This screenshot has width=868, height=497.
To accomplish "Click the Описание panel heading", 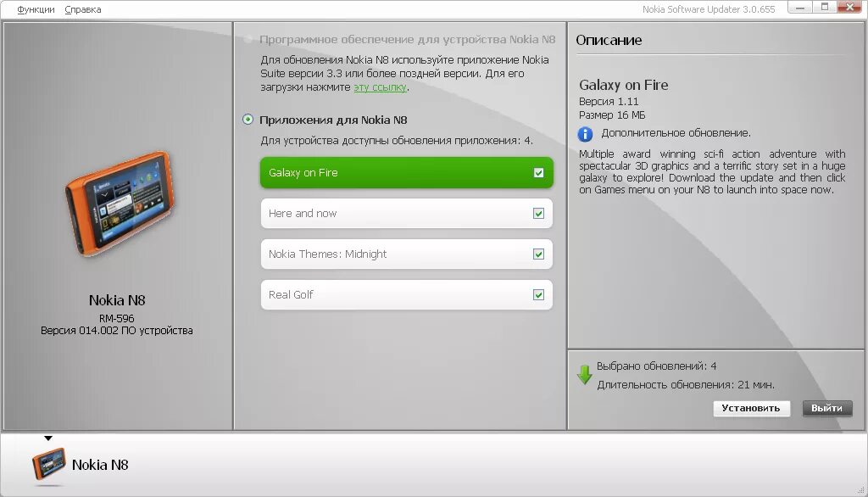I will click(609, 40).
